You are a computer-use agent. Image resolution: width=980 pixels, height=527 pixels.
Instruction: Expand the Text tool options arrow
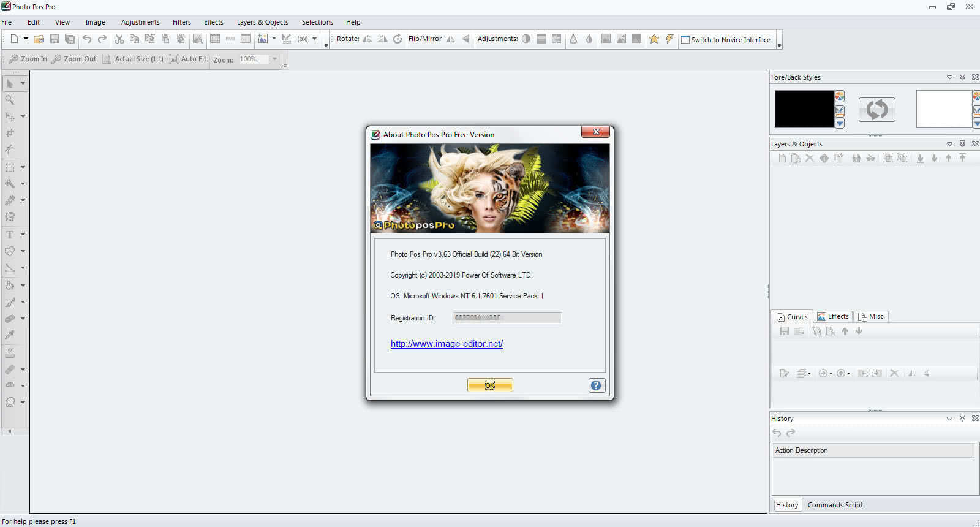[x=23, y=235]
